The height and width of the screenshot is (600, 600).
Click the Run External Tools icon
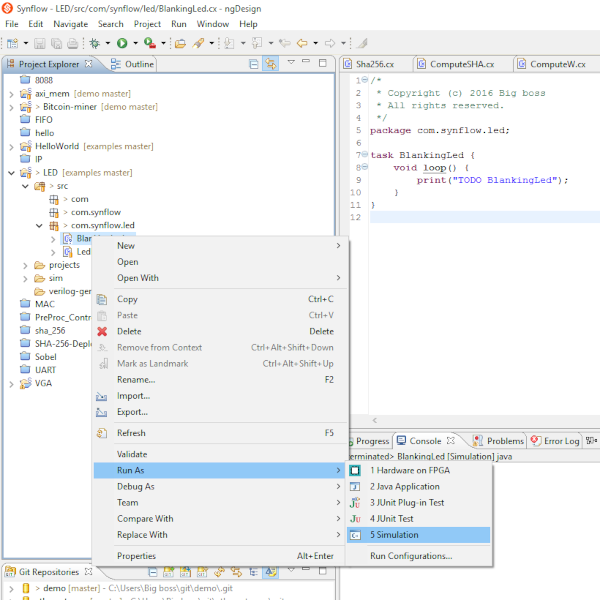(148, 43)
